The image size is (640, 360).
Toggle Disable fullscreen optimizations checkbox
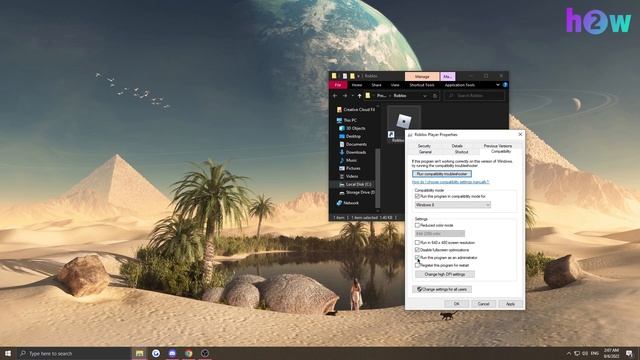417,250
